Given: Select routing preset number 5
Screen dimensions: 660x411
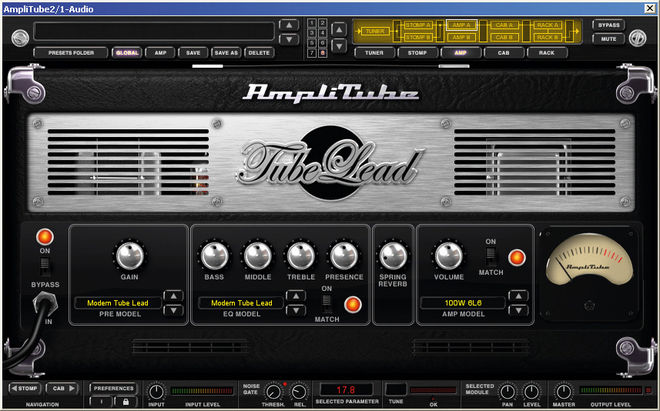Looking at the screenshot, I should coord(312,43).
